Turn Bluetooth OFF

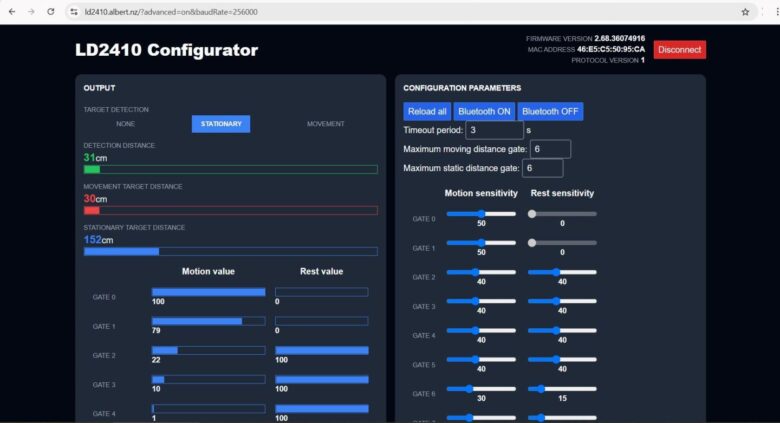(x=550, y=111)
